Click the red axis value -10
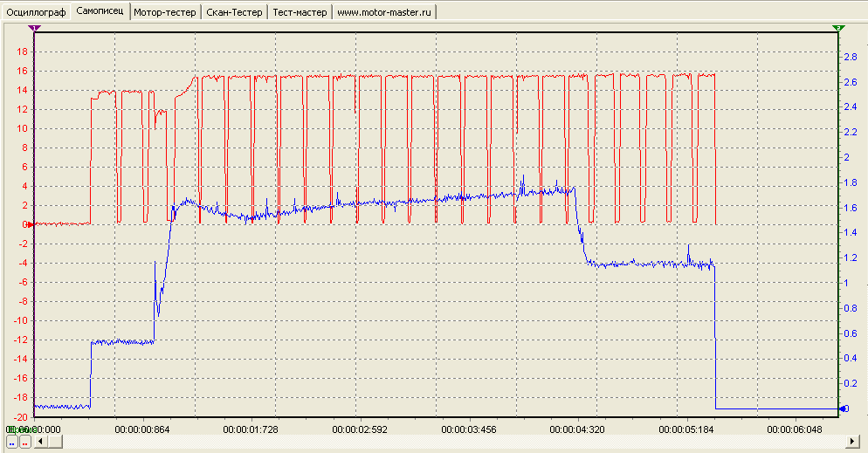This screenshot has width=868, height=453. 21,321
